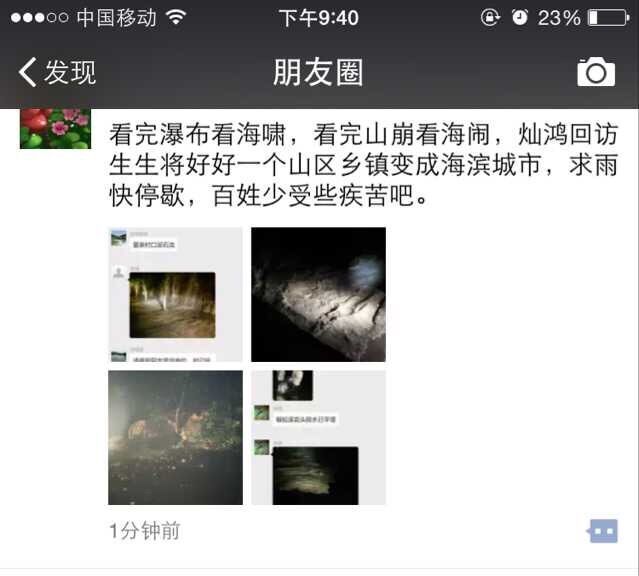The image size is (639, 576).
Task: Tap the cellular signal strength dots
Action: tap(40, 18)
